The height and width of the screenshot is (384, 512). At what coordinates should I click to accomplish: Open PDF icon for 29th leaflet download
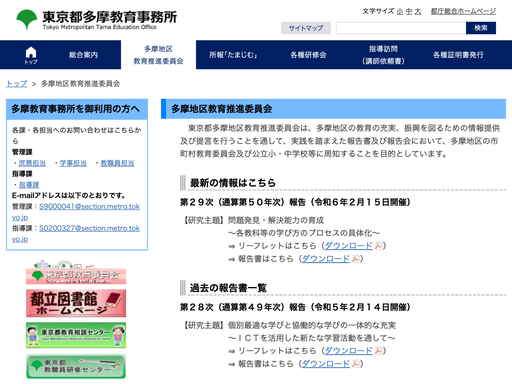(x=378, y=246)
